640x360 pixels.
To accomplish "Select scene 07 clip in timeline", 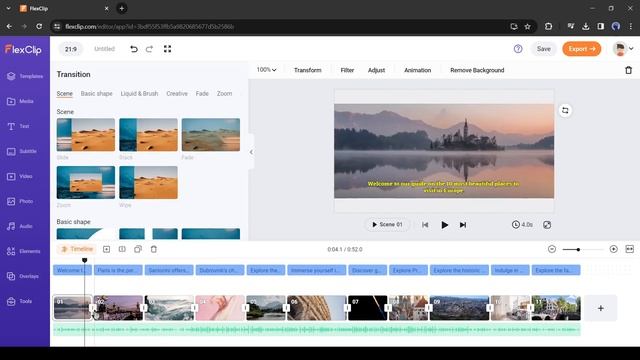I will (x=368, y=308).
